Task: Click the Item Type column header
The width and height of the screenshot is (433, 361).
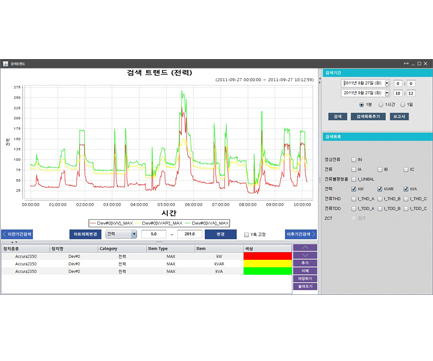Action: 170,249
